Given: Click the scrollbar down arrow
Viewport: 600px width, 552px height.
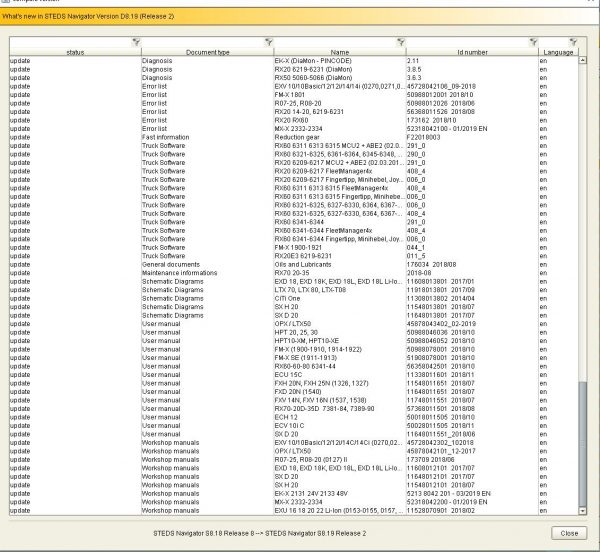Looking at the screenshot, I should click(x=582, y=511).
